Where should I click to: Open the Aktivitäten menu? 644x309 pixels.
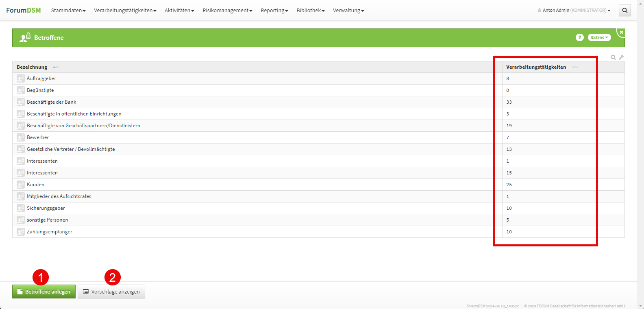[x=179, y=10]
